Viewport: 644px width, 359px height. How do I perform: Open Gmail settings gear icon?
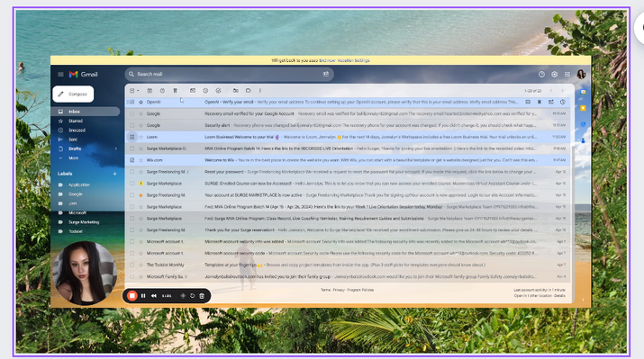(555, 75)
